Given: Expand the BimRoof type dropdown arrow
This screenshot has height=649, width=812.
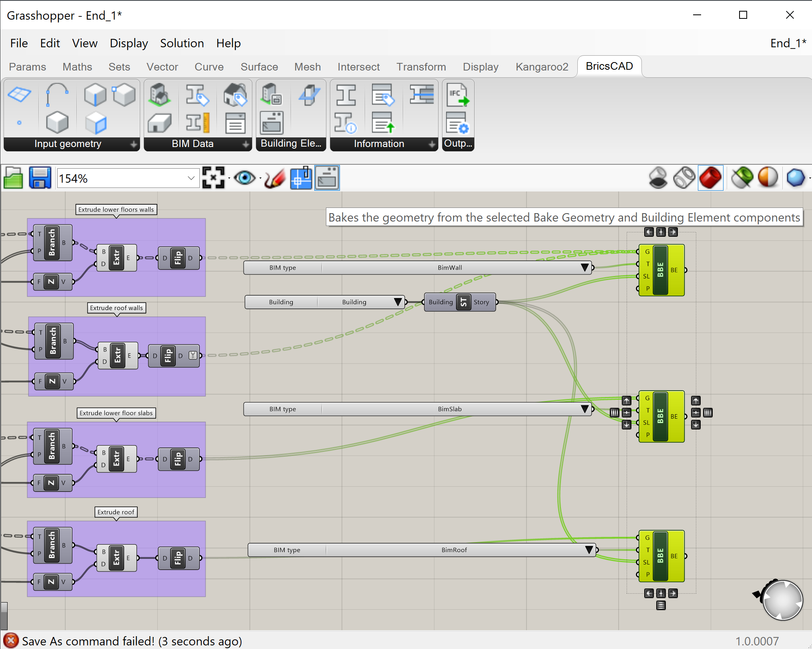Looking at the screenshot, I should click(x=589, y=550).
